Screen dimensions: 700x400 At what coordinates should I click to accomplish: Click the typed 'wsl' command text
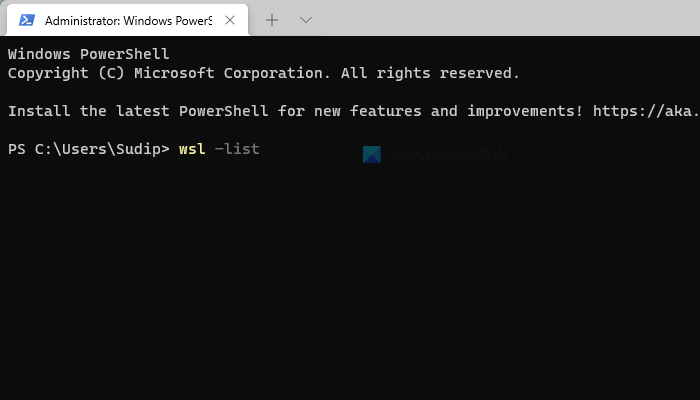[192, 149]
